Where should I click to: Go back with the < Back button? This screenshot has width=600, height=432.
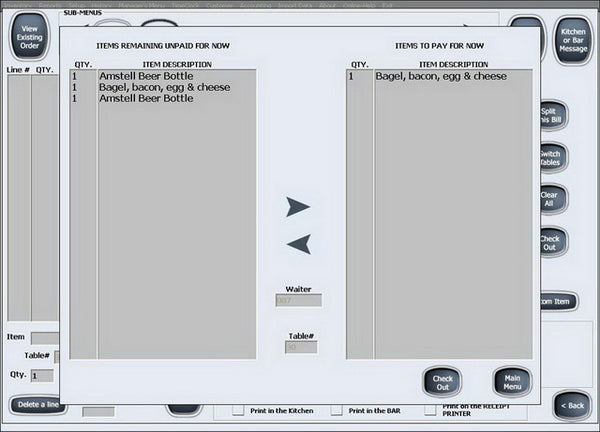572,406
